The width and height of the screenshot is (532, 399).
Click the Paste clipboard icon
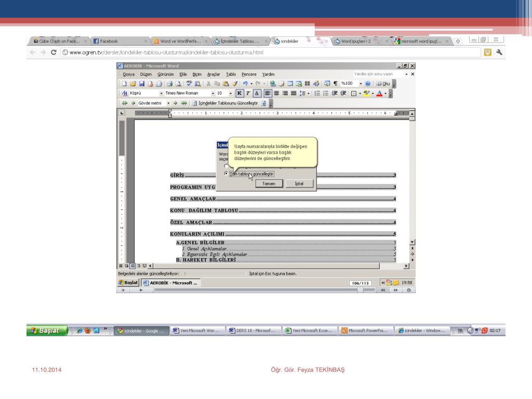[225, 84]
